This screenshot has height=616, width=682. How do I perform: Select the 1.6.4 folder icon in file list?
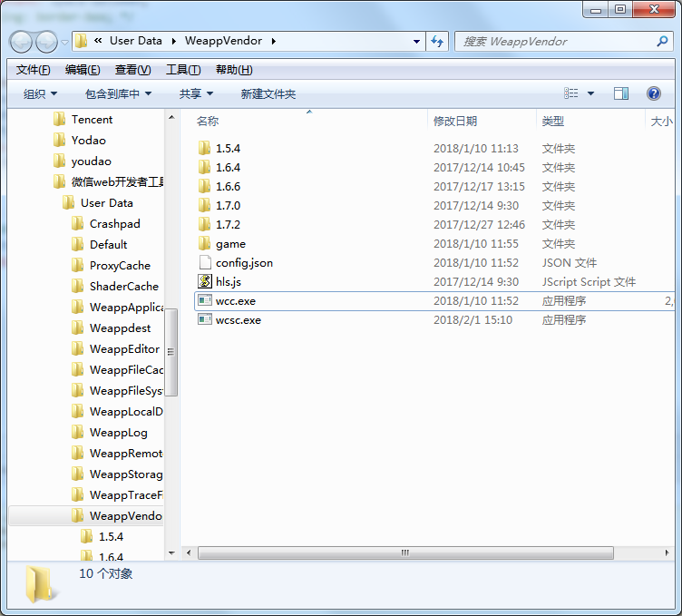coord(204,167)
